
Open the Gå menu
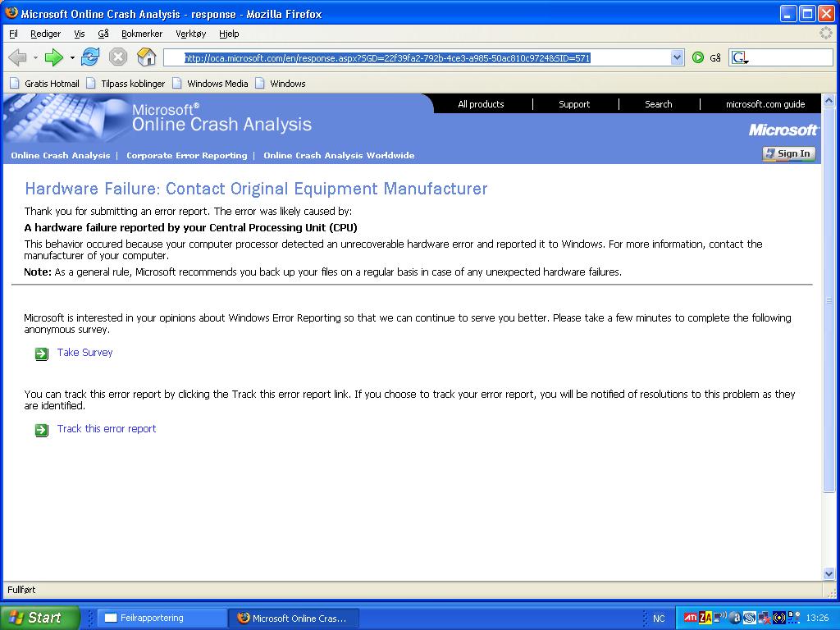coord(103,34)
